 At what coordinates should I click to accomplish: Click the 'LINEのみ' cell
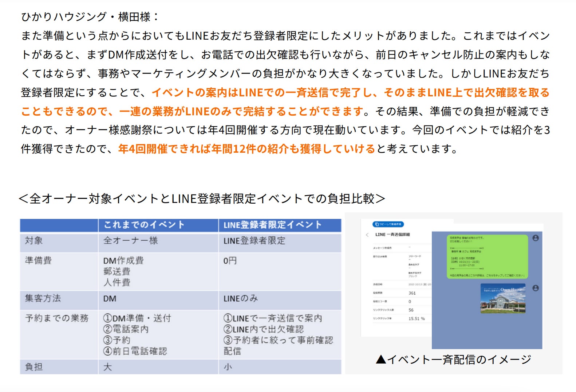(241, 299)
